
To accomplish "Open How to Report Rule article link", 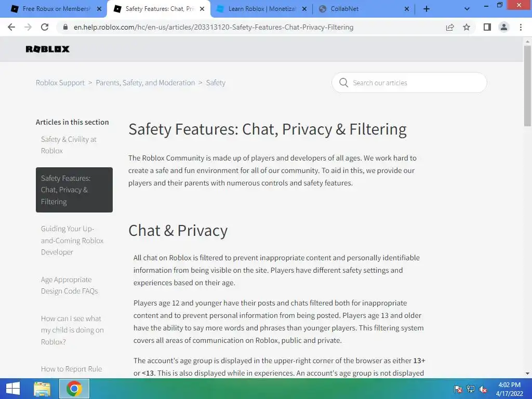I will point(71,369).
